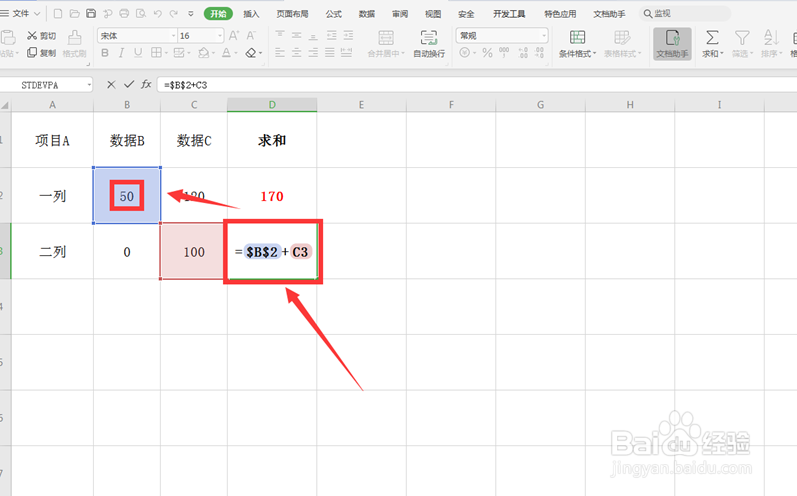
Task: Switch to the 公式 ribbon tab
Action: [333, 14]
